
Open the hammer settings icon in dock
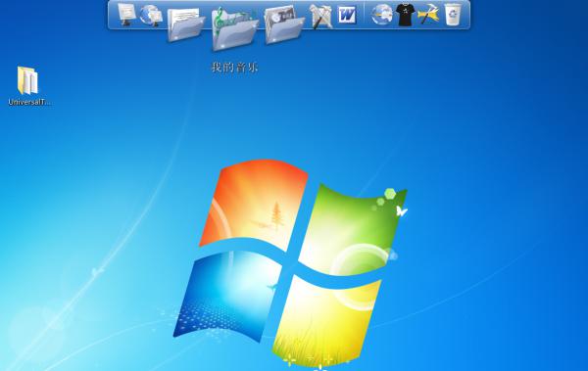tap(428, 15)
